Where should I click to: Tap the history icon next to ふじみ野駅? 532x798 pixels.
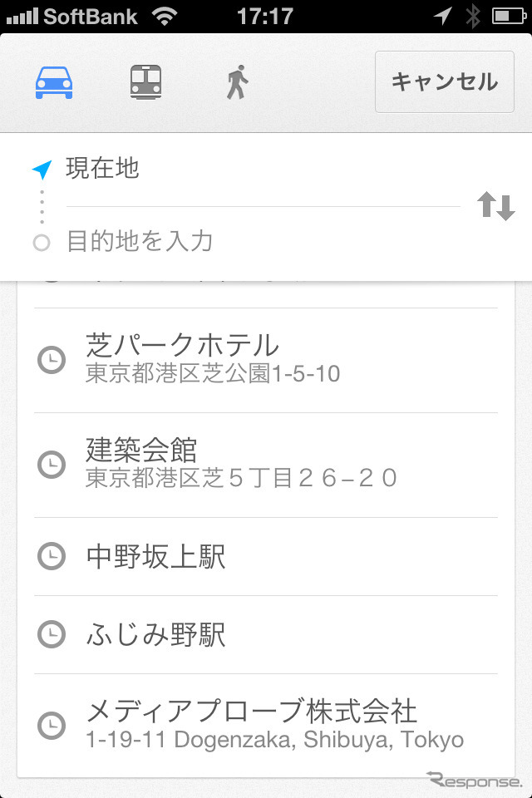[51, 633]
